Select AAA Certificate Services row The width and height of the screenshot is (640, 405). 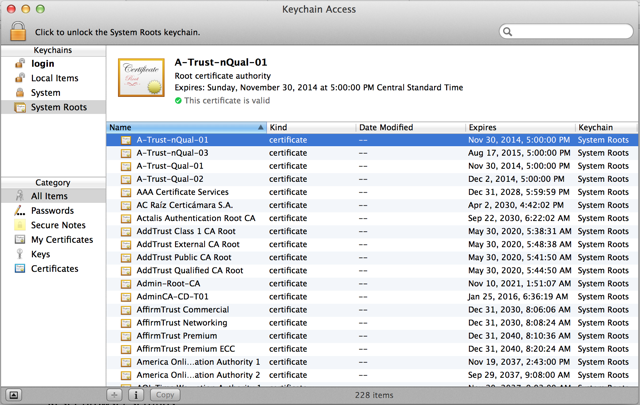pos(372,192)
